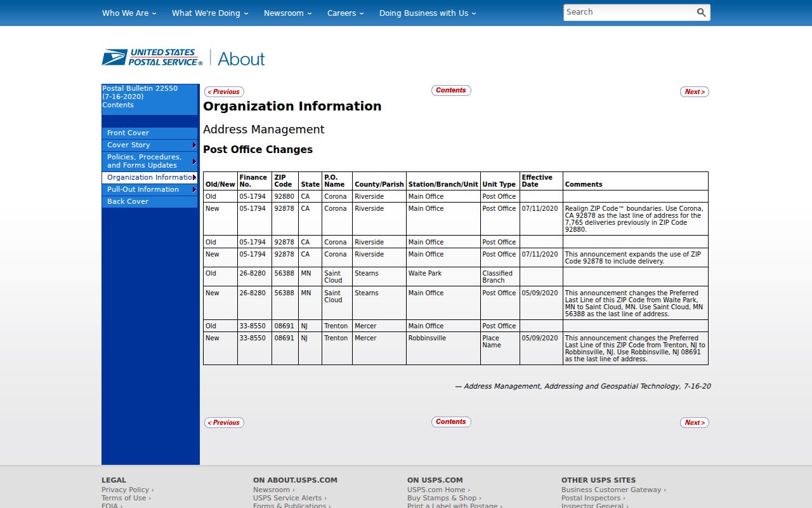Open the Careers menu
Image resolution: width=812 pixels, height=508 pixels.
[x=346, y=13]
